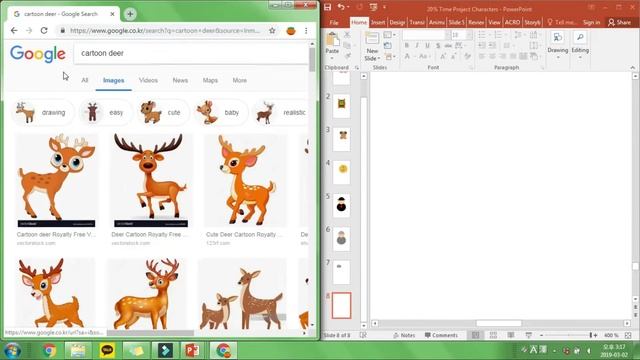Open the font size dropdown

[469, 35]
